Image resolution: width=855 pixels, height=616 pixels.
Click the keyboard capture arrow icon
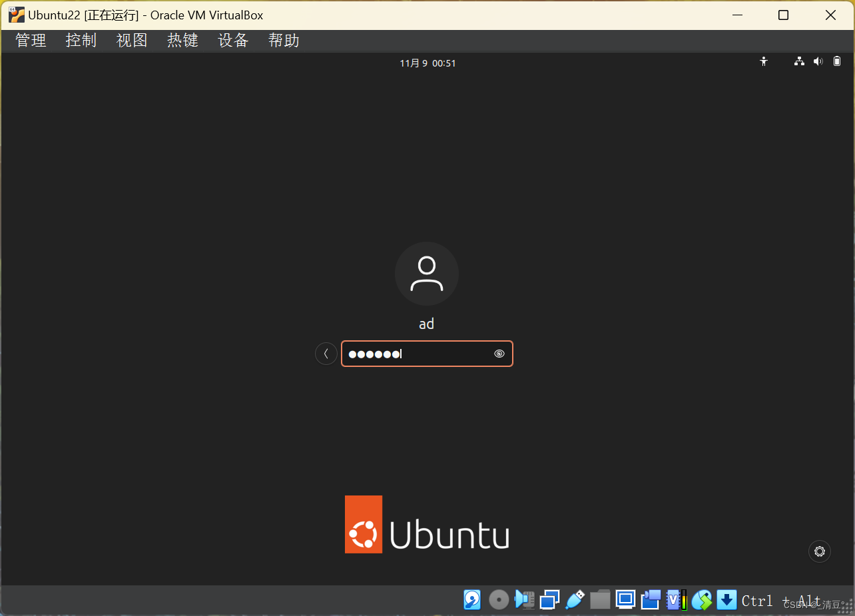coord(726,599)
